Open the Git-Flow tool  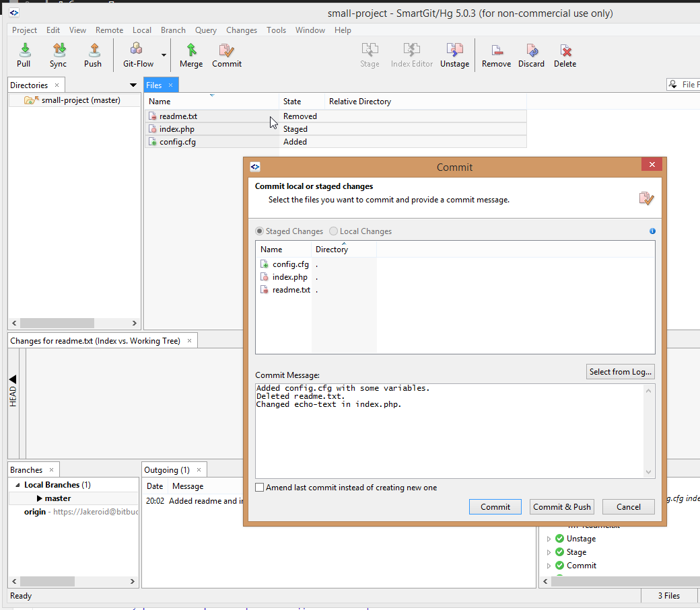pyautogui.click(x=138, y=55)
